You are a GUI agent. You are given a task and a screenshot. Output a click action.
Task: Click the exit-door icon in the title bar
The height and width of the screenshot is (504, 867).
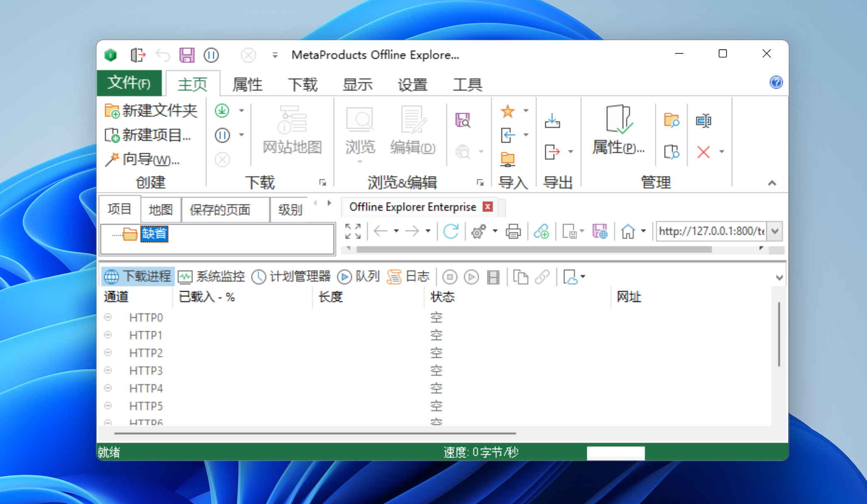pyautogui.click(x=138, y=55)
